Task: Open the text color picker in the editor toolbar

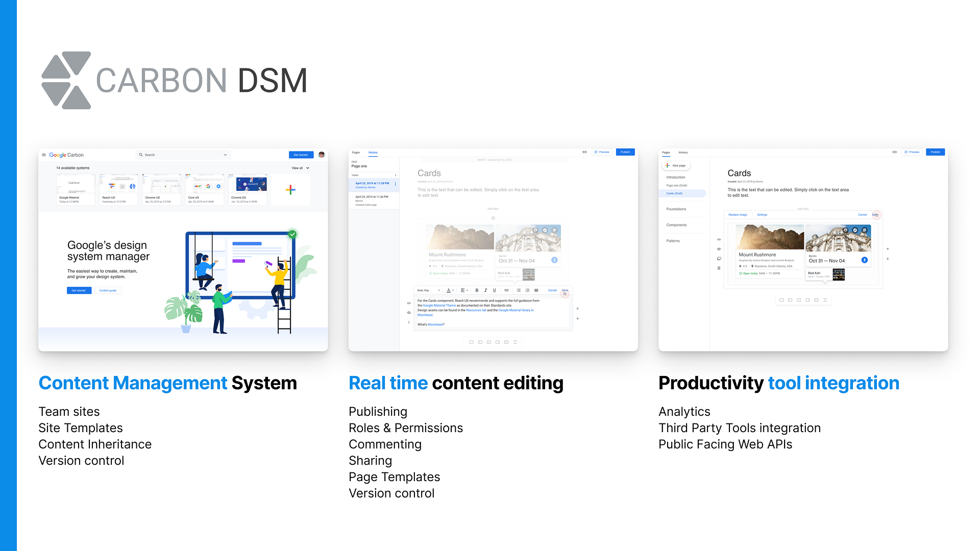Action: click(x=450, y=290)
